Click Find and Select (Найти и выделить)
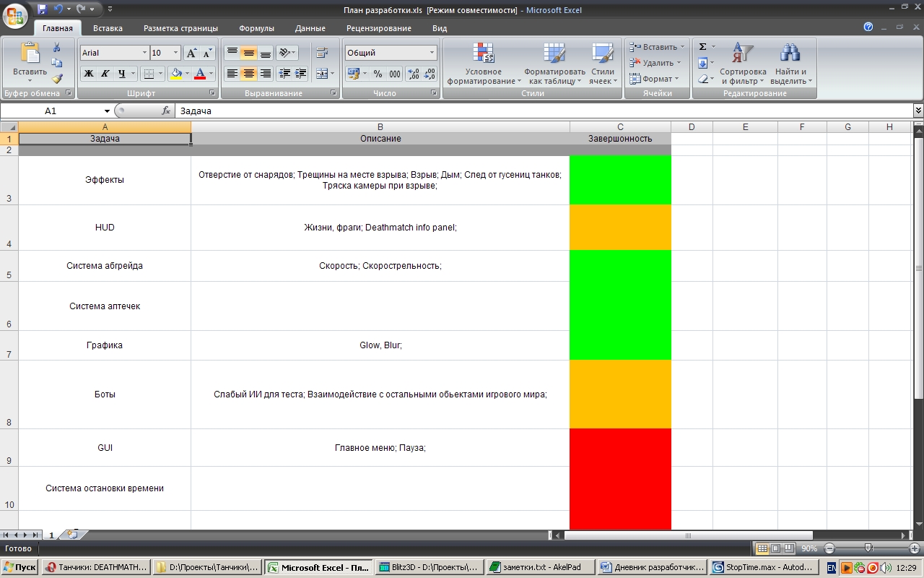 pos(790,64)
